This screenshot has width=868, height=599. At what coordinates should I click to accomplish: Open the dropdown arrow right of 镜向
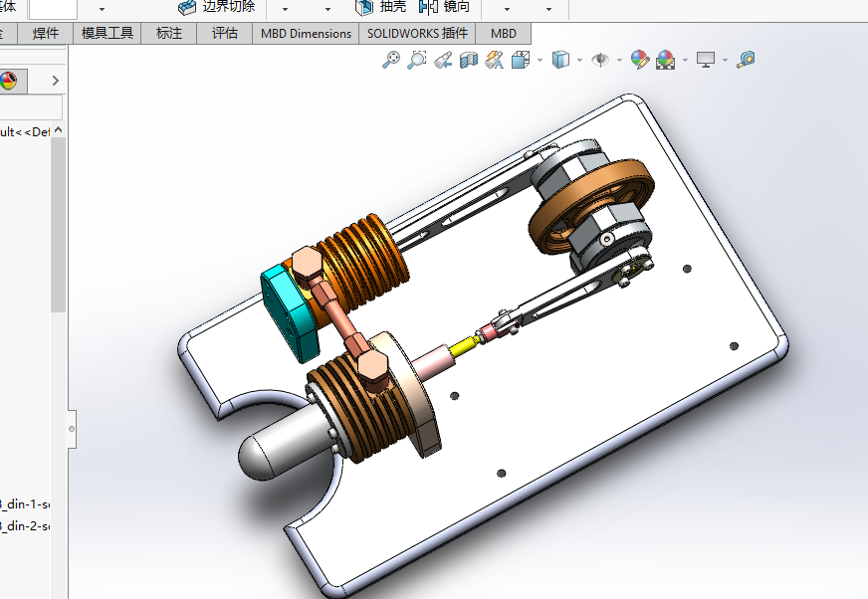[507, 9]
